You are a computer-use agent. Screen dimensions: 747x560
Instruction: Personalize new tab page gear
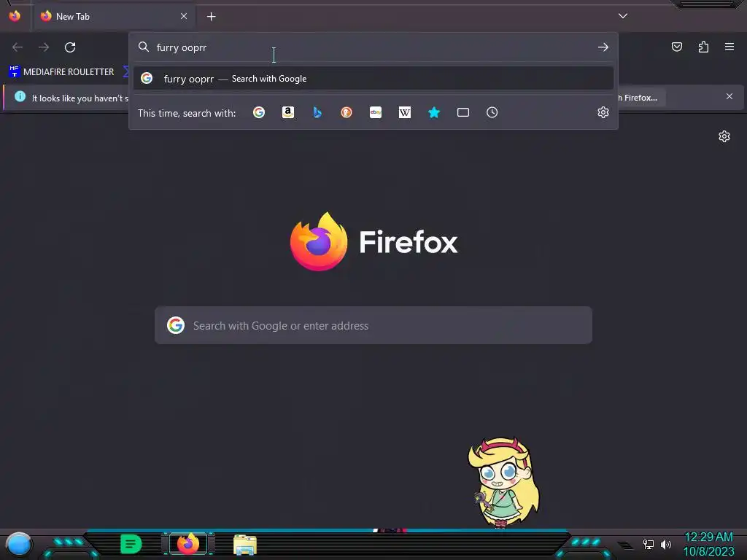pos(724,136)
